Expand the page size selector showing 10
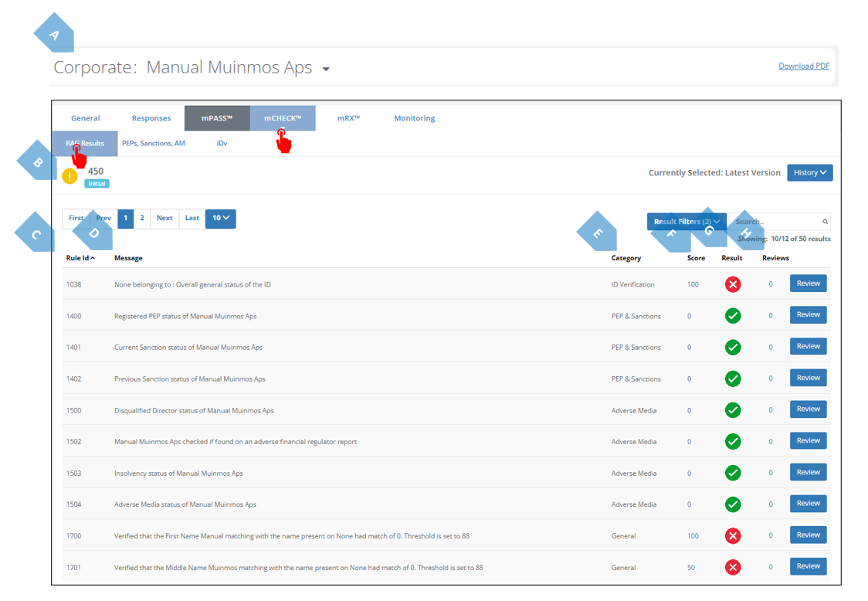 click(220, 219)
